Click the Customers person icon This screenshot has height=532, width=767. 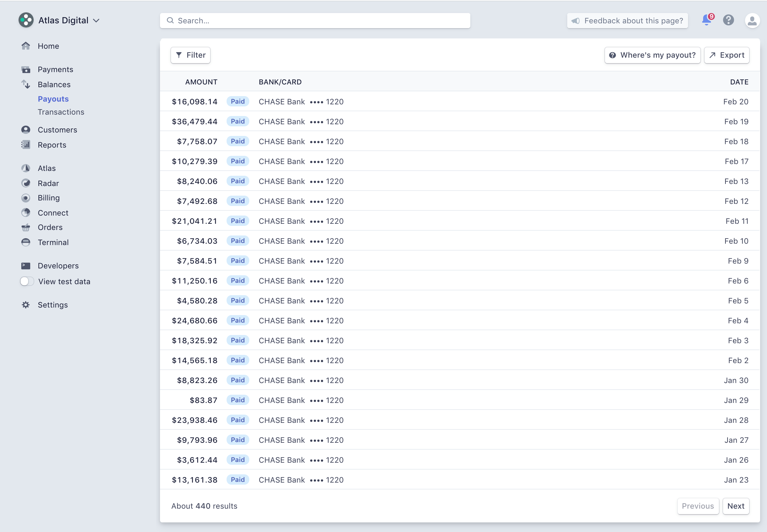point(26,130)
